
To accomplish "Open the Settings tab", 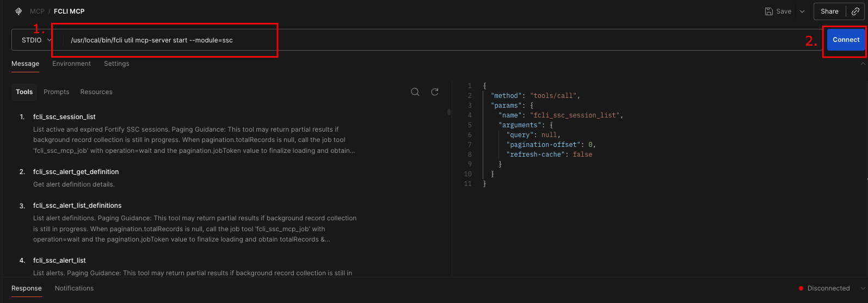I will 116,64.
